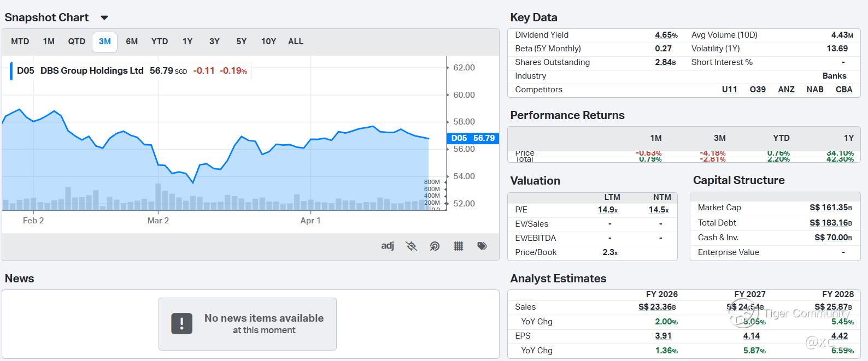Click the target cursor crosshair icon

(x=435, y=246)
